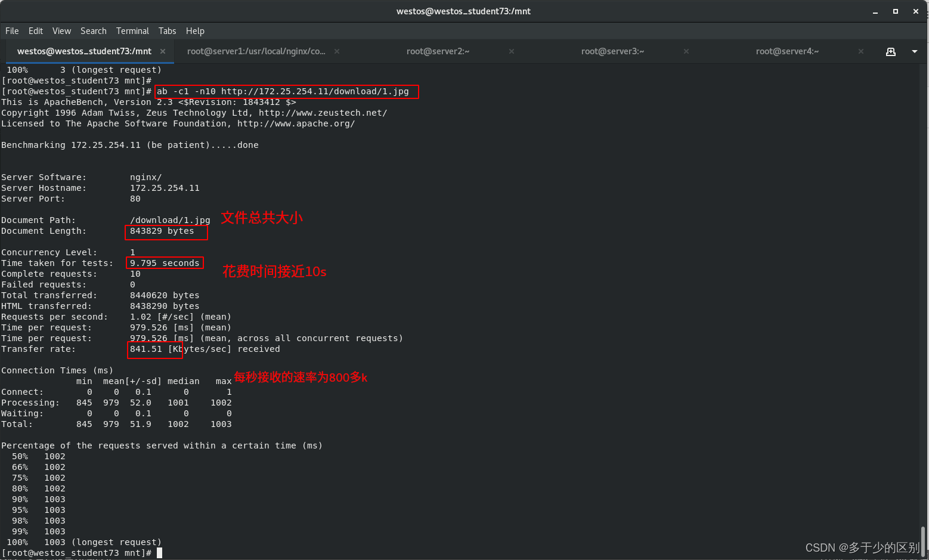929x560 pixels.
Task: Click '/download/1.jpg' document path value
Action: (x=170, y=220)
